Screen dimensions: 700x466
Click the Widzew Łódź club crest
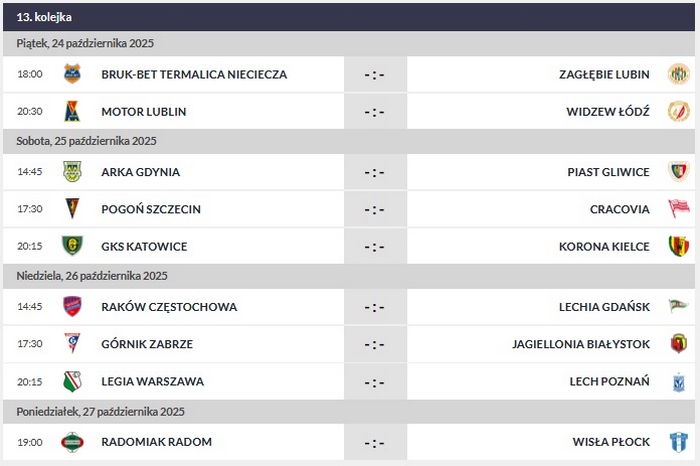coord(679,111)
